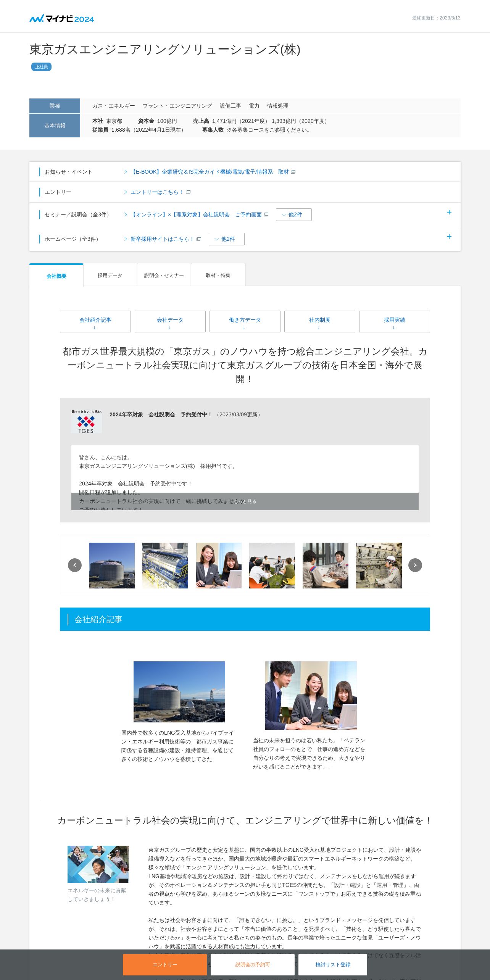Go to previous photo in carousel

(75, 565)
